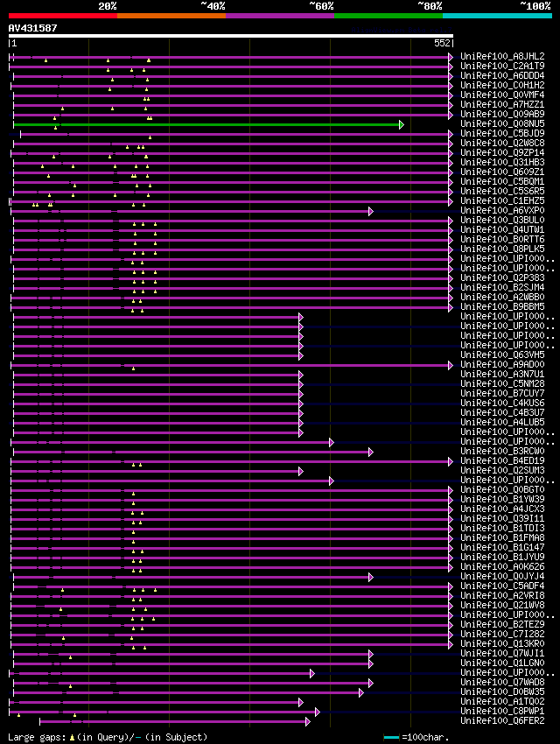Screen dimensions: 560x744
Task: Click the UniRef100_C5S6R5 label
Action: (502, 191)
